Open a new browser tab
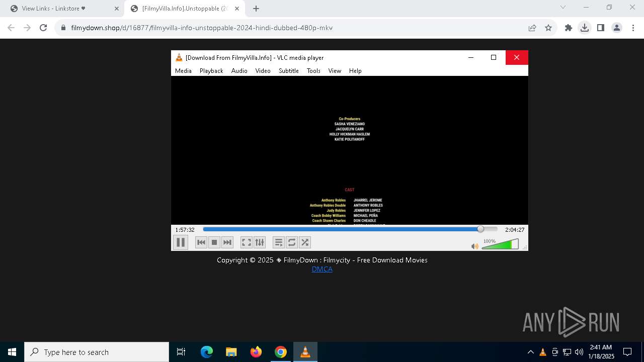This screenshot has width=644, height=362. point(256,9)
